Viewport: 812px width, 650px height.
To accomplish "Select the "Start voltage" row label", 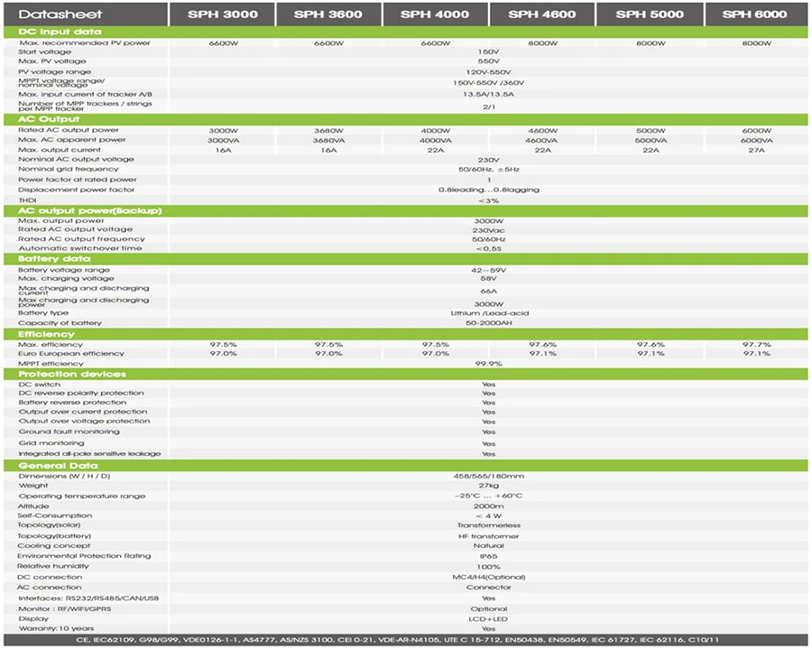I will (44, 51).
